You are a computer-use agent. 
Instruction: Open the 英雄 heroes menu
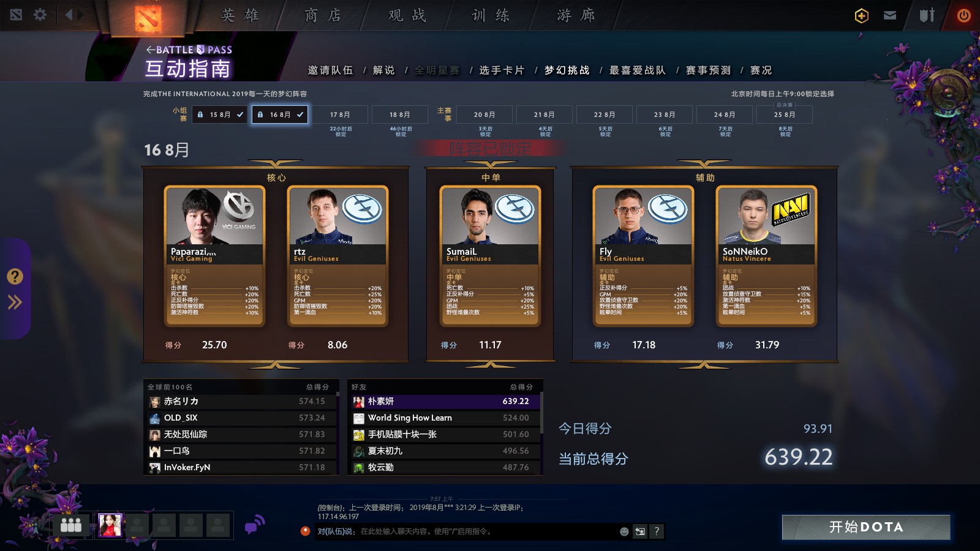click(x=240, y=15)
